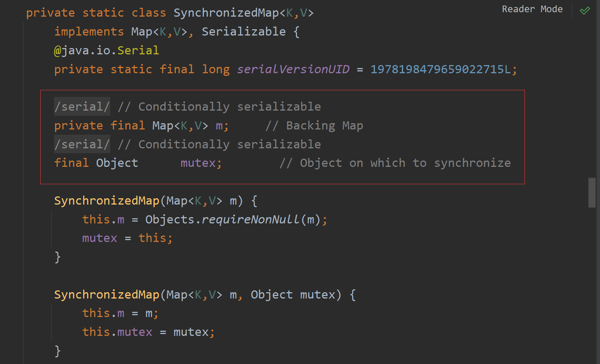Click the second /serial/ tag
600x364 pixels.
tap(82, 144)
